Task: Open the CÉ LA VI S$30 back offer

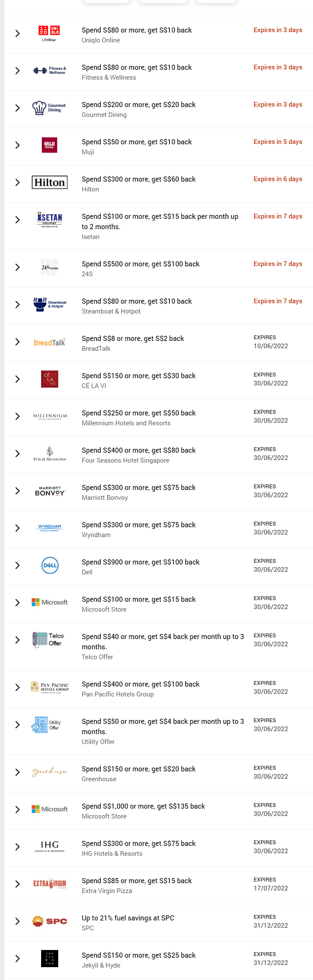Action: tap(138, 376)
